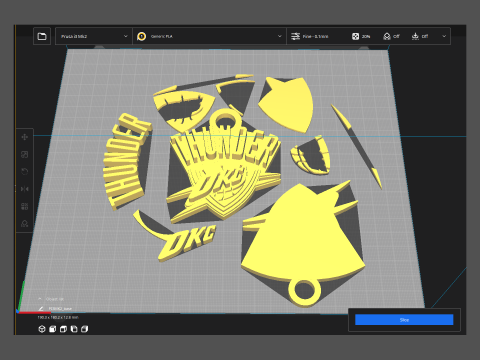Select the Move tool
Image resolution: width=480 pixels, height=360 pixels.
(25, 137)
